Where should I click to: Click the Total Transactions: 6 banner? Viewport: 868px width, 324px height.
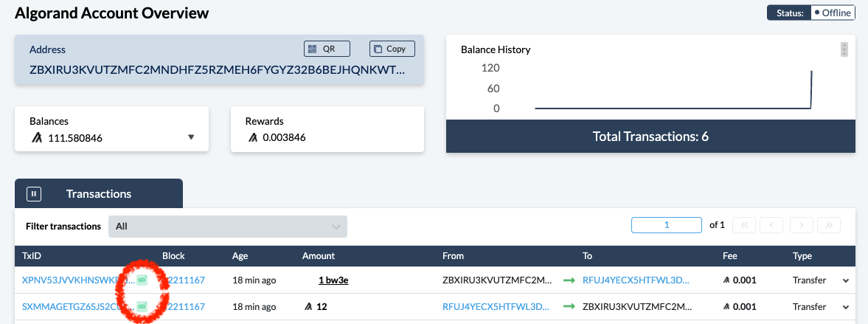pos(650,136)
